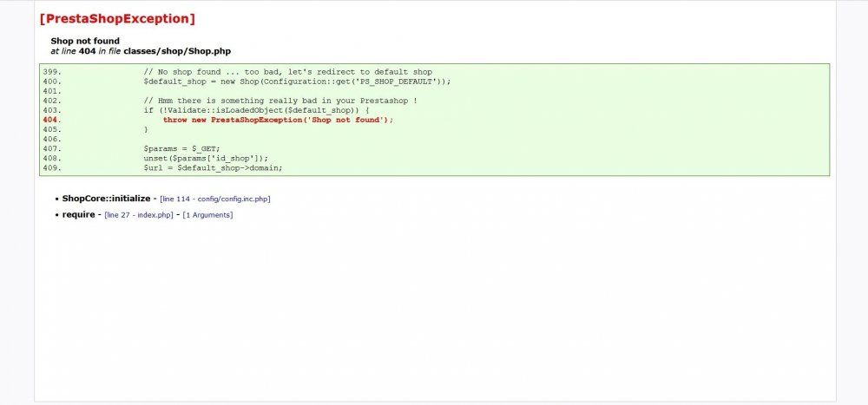Click line 400 $default_shop assignment code
Screen dimensions: 868x405
(x=297, y=82)
